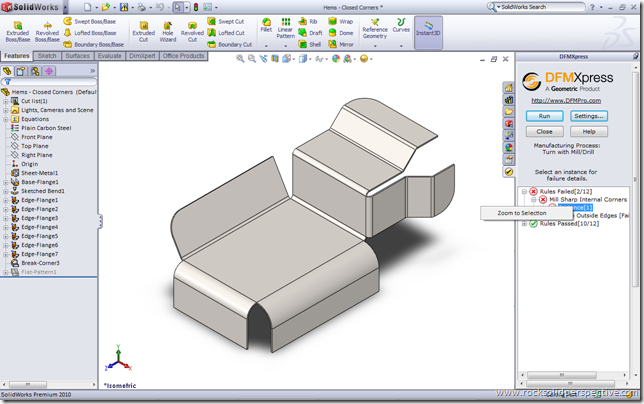Open the Curves tools
The width and height of the screenshot is (644, 404).
click(401, 25)
